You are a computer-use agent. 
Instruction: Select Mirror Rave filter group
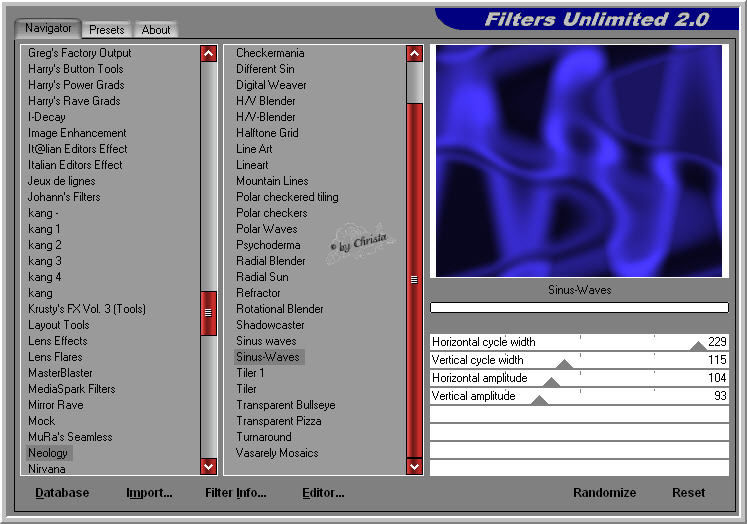56,405
